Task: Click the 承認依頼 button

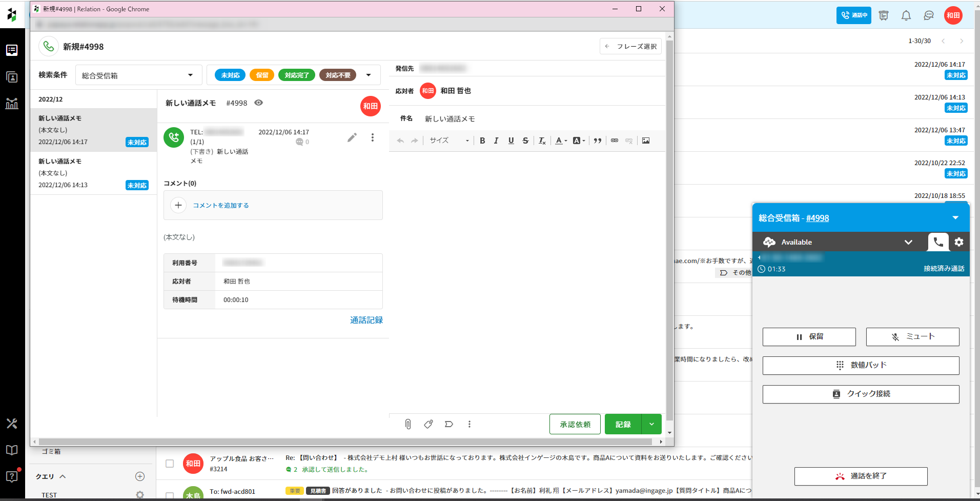Action: 575,424
